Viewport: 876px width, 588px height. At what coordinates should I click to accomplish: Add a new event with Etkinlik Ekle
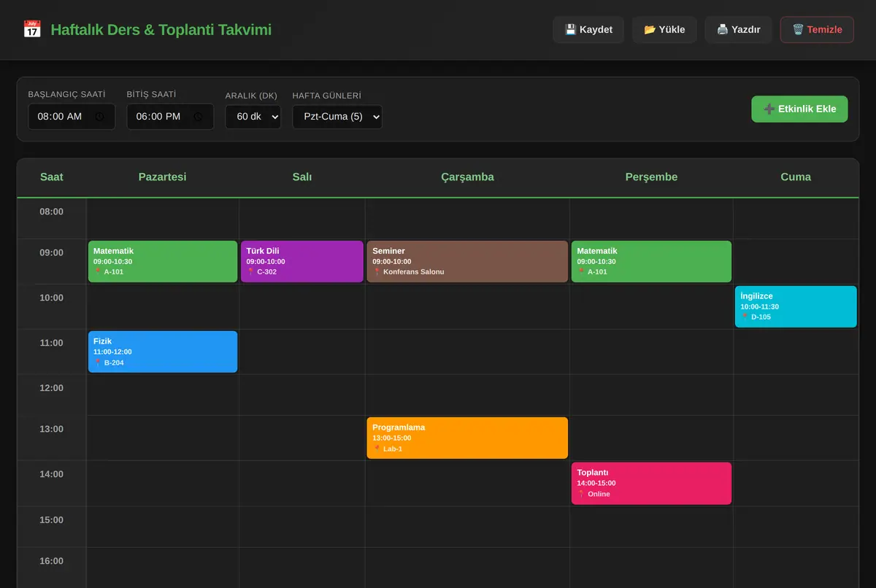pos(799,109)
